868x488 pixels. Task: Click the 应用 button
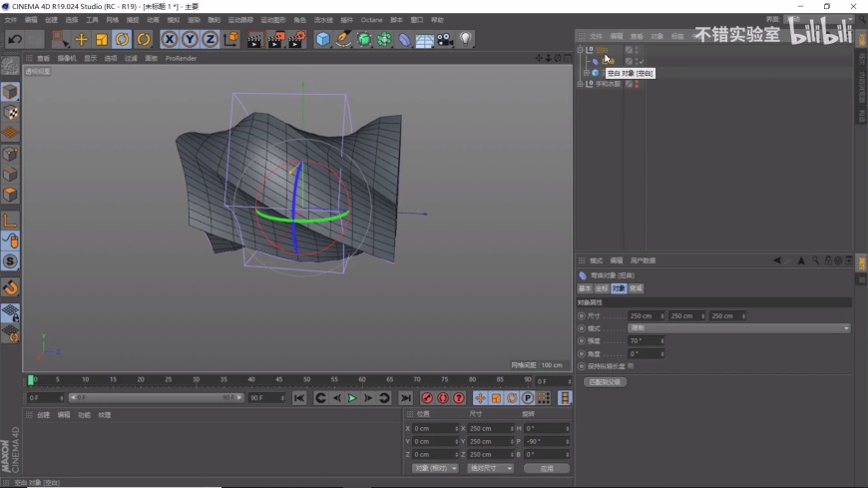pyautogui.click(x=546, y=468)
